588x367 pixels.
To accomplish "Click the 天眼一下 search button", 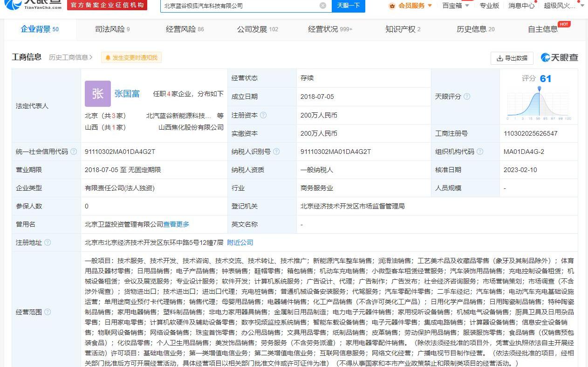I will (x=349, y=6).
